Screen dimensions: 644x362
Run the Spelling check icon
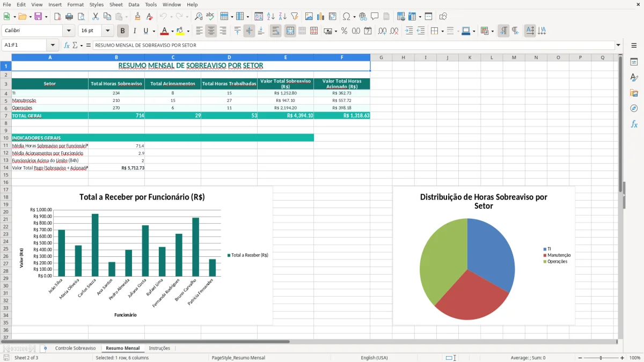click(210, 17)
